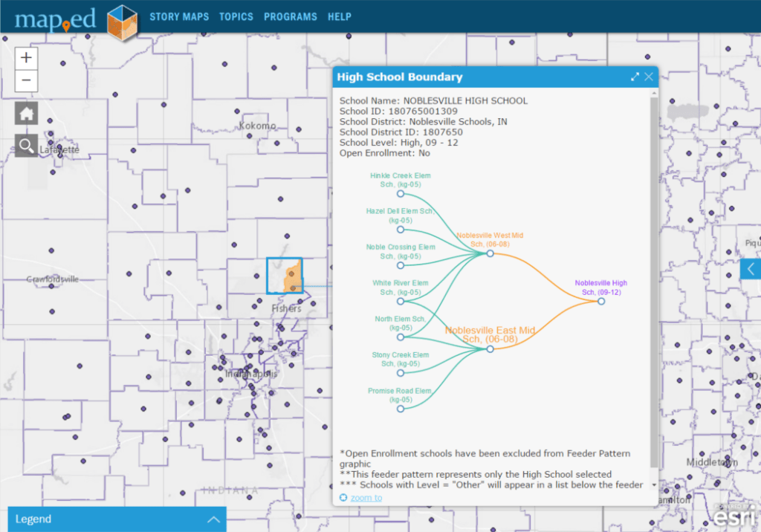Click Open Enrollment: No text
Screen dimensions: 761x532
click(385, 153)
